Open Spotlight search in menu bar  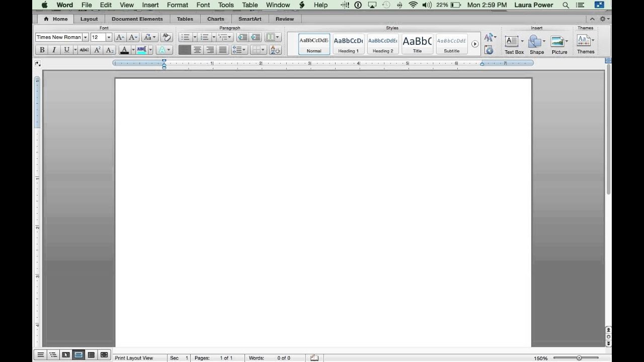(566, 5)
